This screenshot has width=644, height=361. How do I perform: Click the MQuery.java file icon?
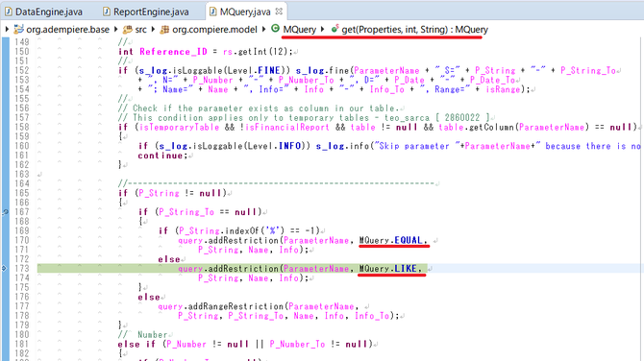pos(212,12)
